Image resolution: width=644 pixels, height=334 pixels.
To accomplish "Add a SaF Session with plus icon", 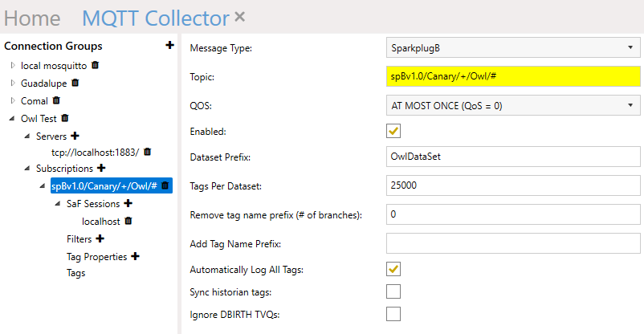I will click(x=128, y=204).
